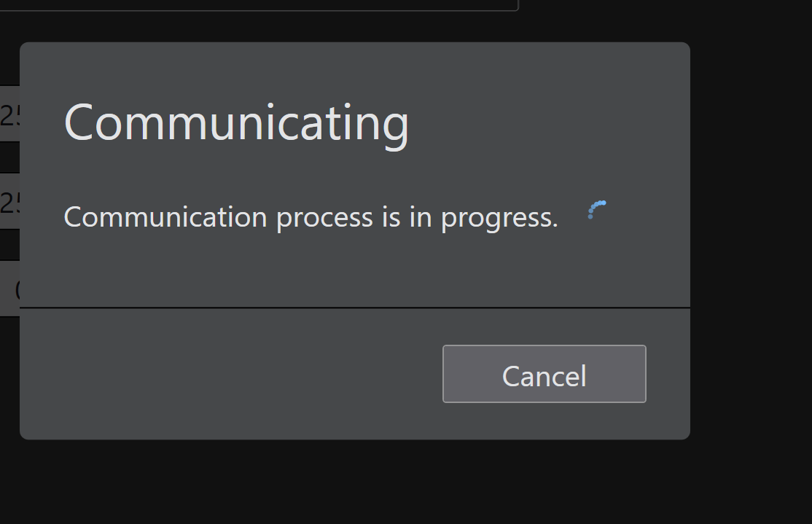Click the first partially hidden '25' field
The width and height of the screenshot is (812, 524).
pos(9,114)
